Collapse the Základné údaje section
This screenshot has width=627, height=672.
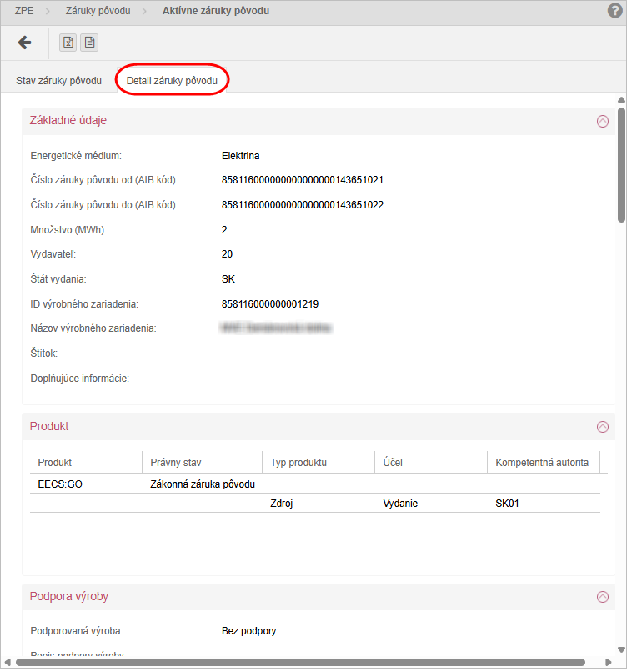point(603,121)
